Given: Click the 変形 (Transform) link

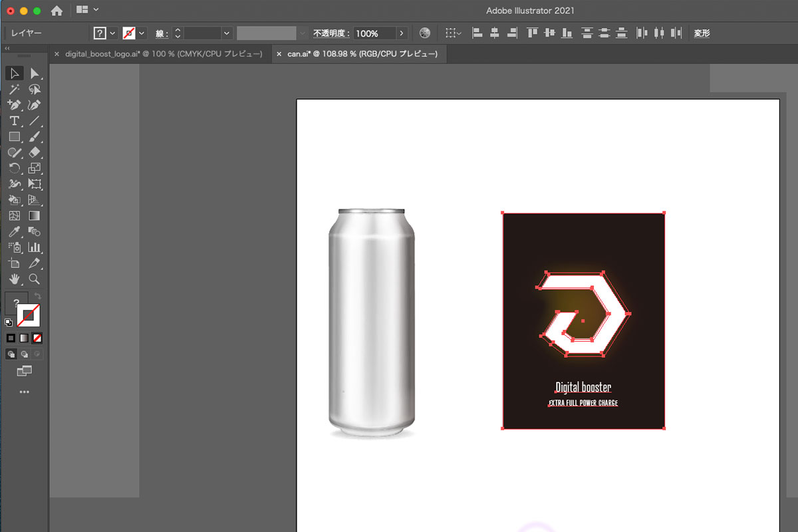Looking at the screenshot, I should tap(702, 33).
